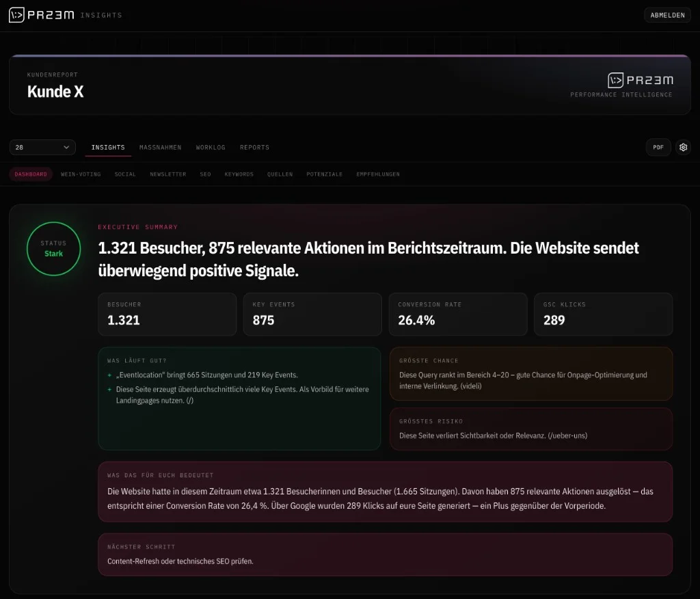
Task: Export report via PDF button
Action: coord(658,148)
